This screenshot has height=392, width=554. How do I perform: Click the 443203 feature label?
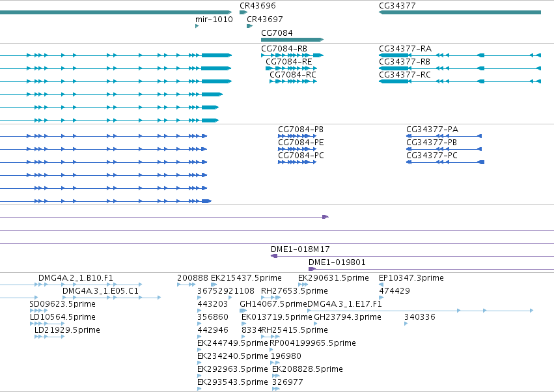point(213,304)
